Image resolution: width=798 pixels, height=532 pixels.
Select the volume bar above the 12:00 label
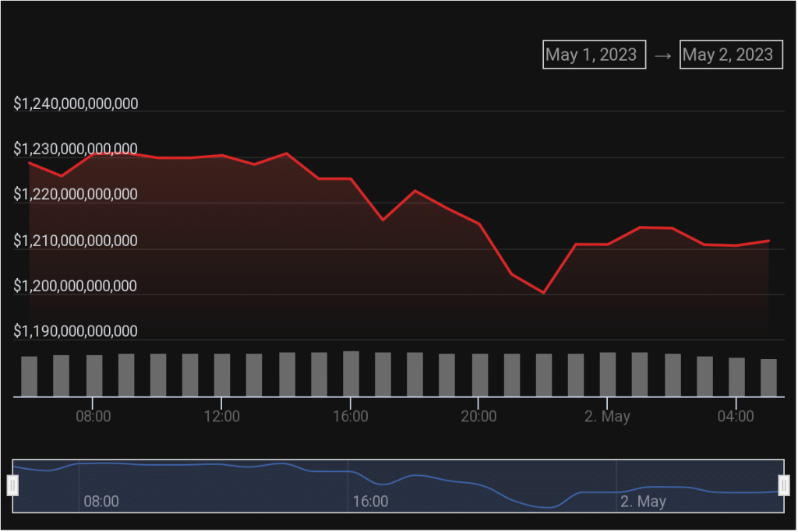coord(222,375)
